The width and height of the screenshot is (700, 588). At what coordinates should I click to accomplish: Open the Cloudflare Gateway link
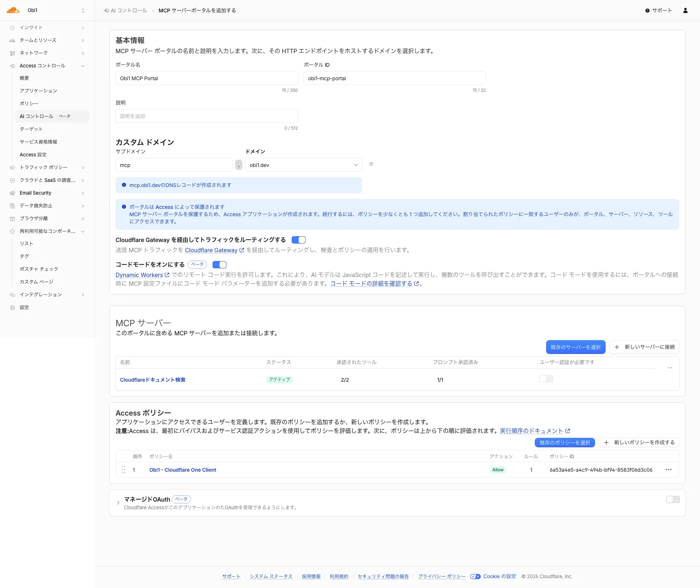[x=214, y=250]
